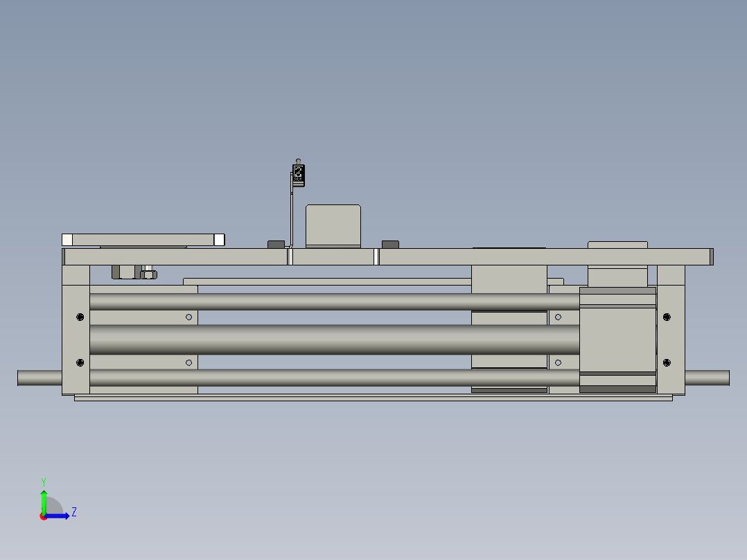This screenshot has height=560, width=747.
Task: Click the blue Z axis arrow of the triad
Action: pos(58,516)
